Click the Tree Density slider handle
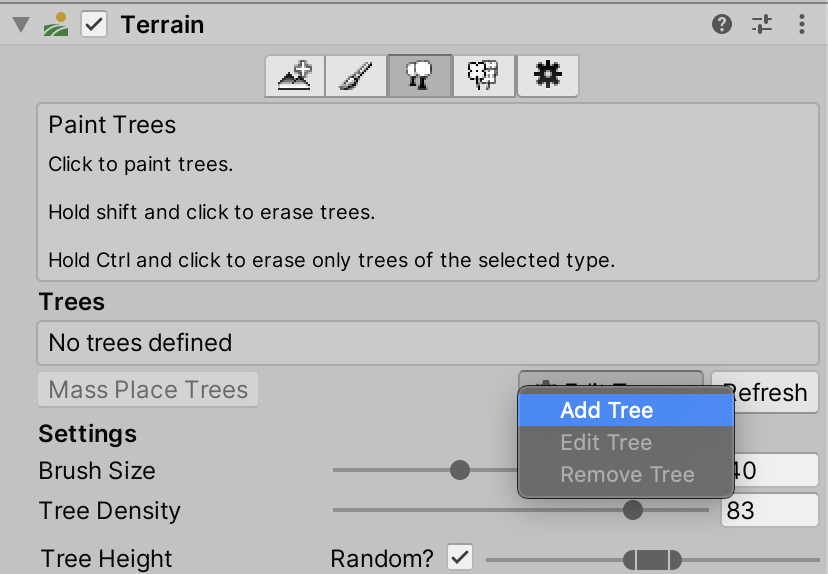 point(633,510)
